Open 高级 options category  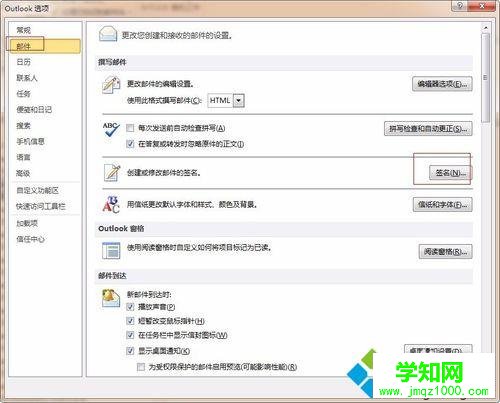(23, 173)
